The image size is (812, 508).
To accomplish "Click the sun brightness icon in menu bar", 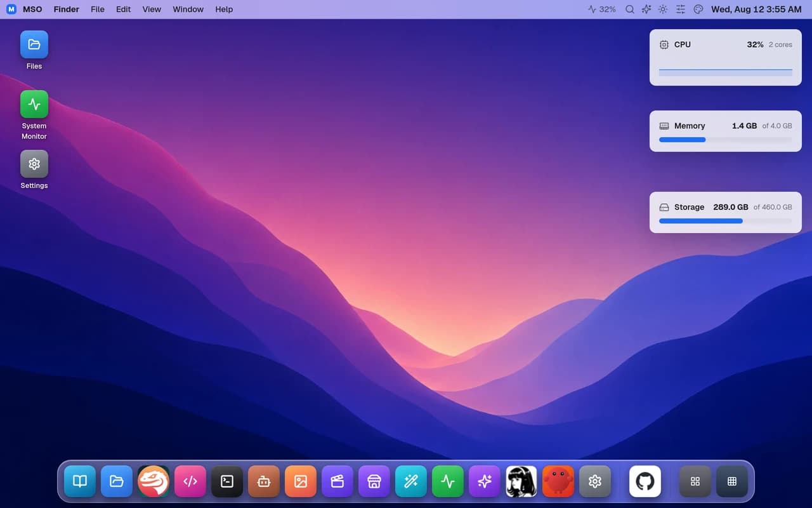I will click(x=663, y=10).
